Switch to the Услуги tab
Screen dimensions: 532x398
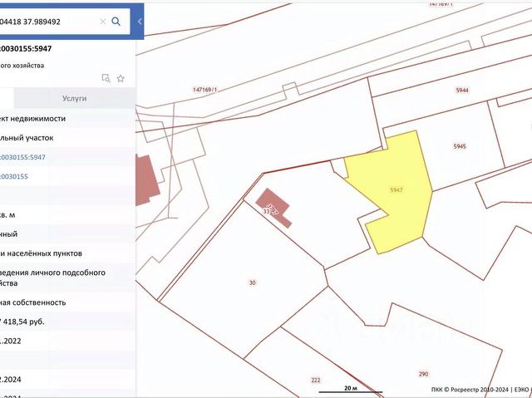pyautogui.click(x=74, y=98)
